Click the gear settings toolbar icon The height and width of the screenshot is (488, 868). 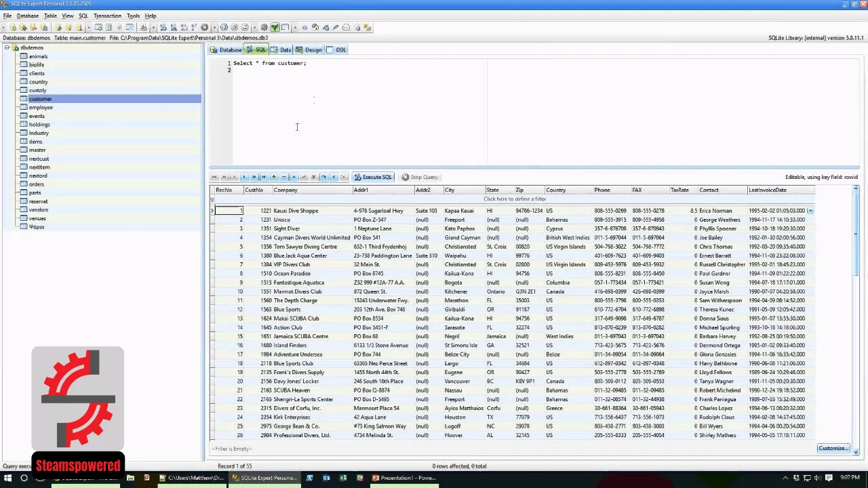click(x=263, y=28)
